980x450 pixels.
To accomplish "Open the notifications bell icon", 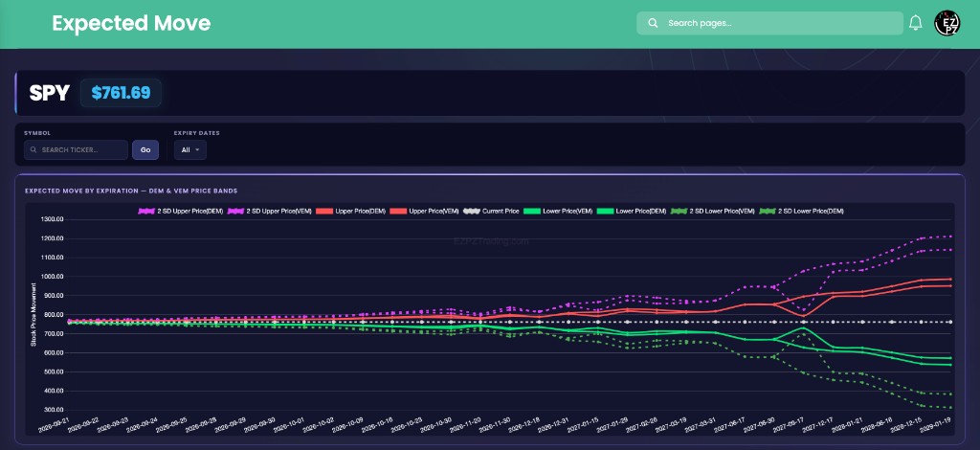I will [915, 23].
